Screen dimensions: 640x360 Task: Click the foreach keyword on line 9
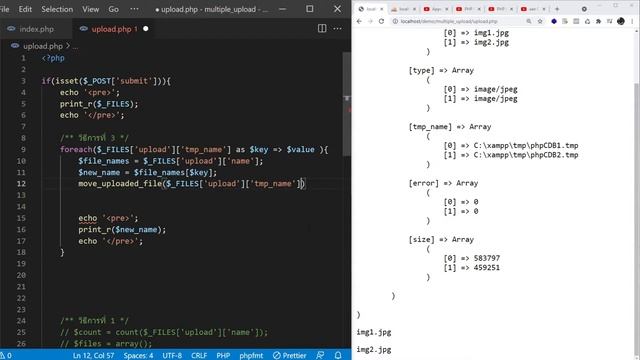coord(76,149)
